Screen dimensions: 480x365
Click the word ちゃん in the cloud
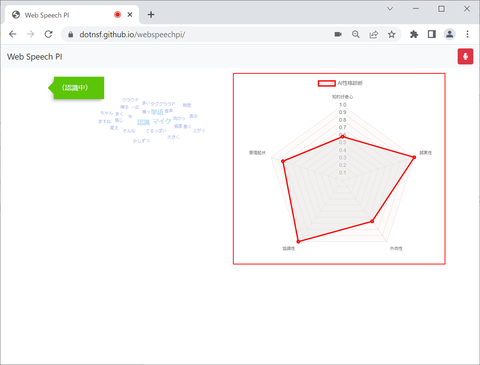click(x=107, y=113)
